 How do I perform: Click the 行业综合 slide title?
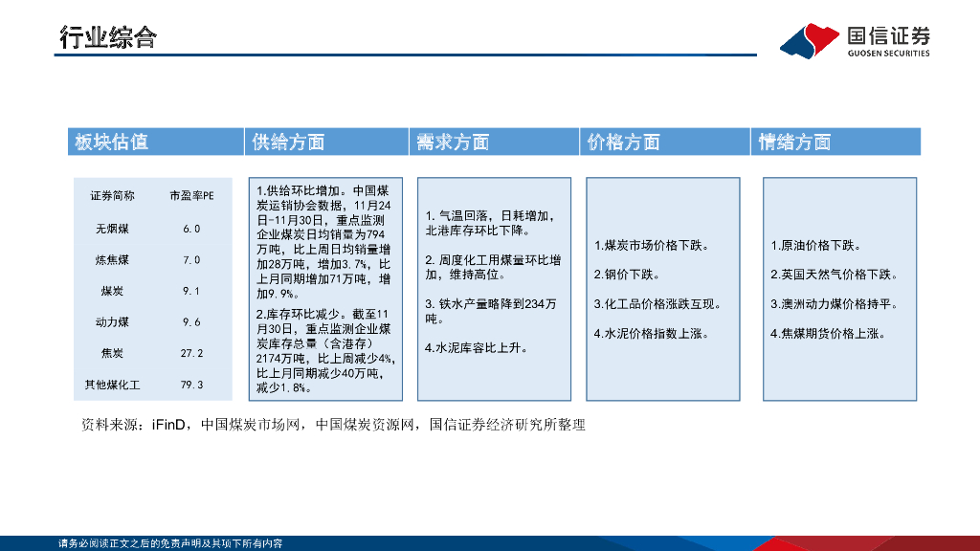pos(108,37)
